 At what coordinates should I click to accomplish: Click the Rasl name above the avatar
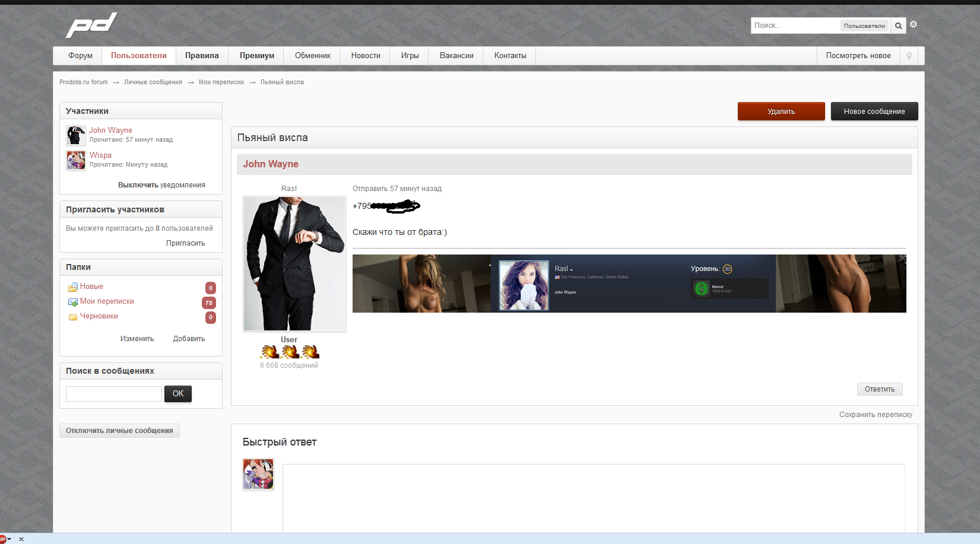pyautogui.click(x=289, y=189)
